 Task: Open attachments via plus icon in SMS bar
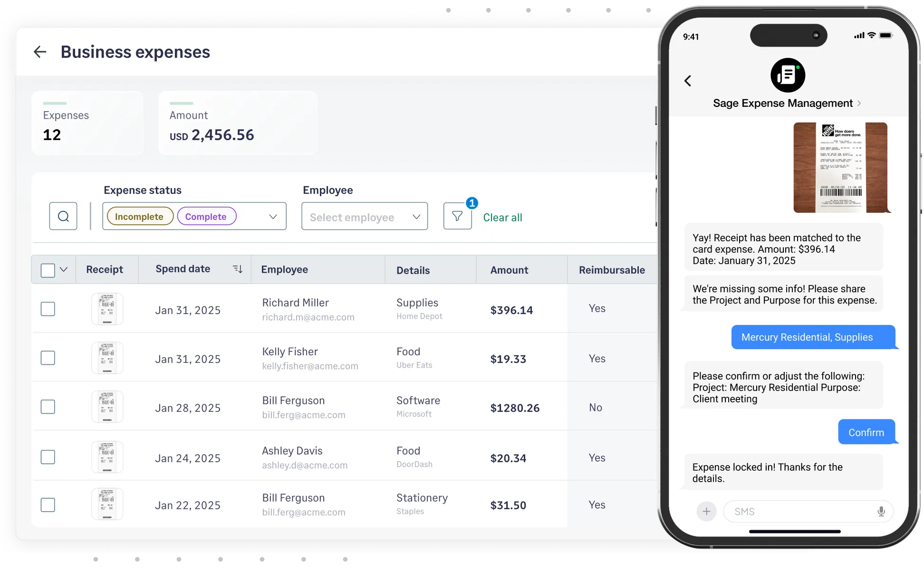tap(707, 511)
